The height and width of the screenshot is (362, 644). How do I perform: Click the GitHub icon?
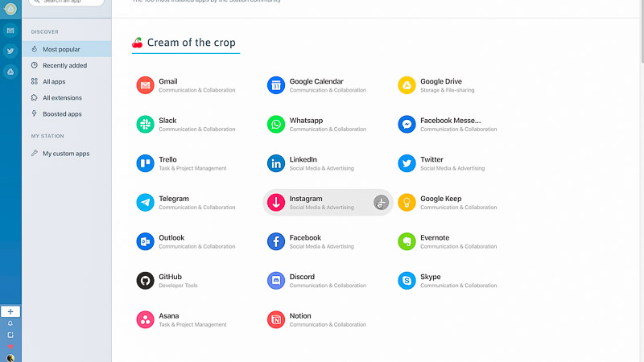point(145,281)
